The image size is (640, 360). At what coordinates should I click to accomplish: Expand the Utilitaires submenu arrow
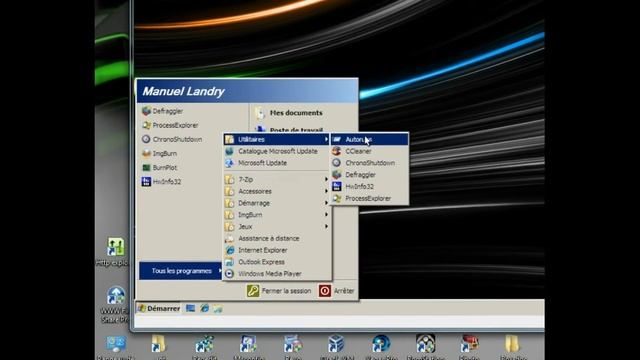326,140
